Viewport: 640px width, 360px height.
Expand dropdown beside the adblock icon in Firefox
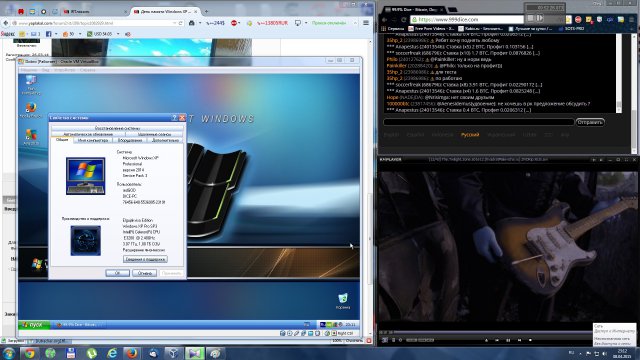click(239, 23)
